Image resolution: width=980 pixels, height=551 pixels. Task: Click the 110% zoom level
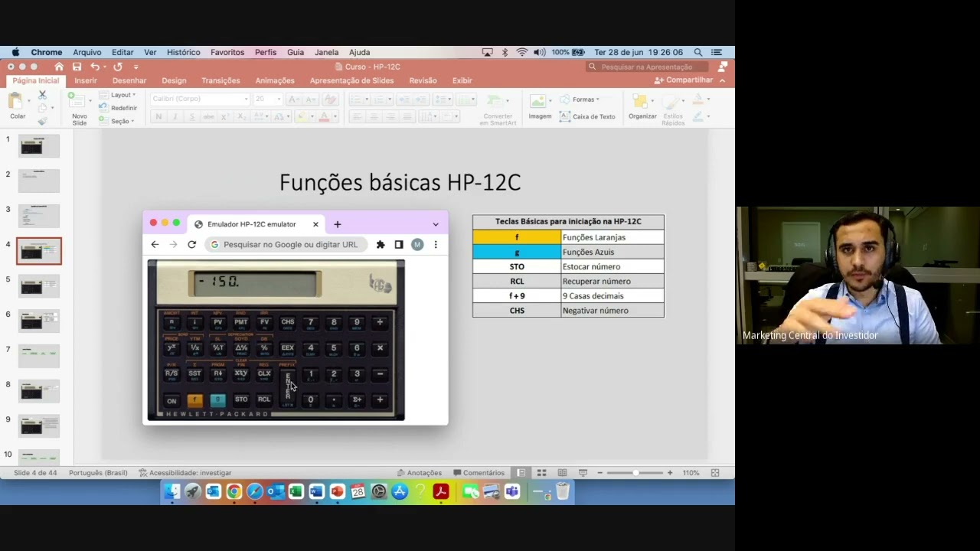(691, 473)
